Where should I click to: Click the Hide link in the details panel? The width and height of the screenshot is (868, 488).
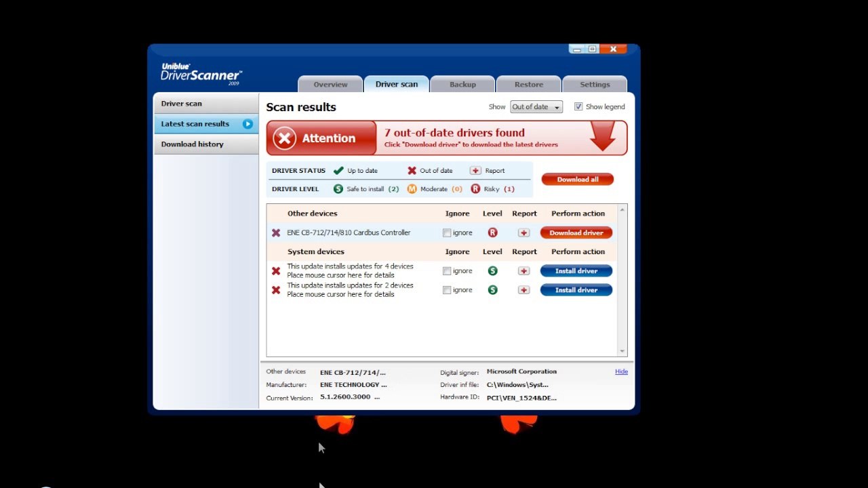(x=621, y=371)
